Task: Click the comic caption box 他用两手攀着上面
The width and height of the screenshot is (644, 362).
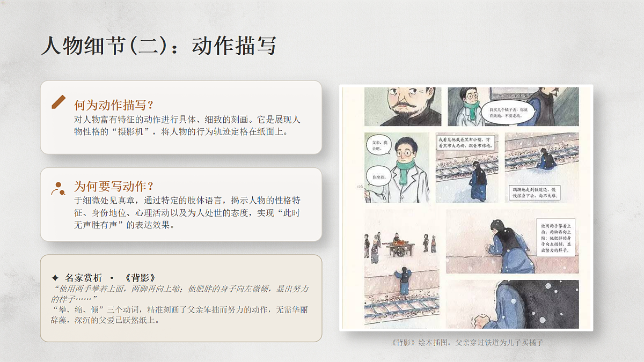Action: [557, 238]
